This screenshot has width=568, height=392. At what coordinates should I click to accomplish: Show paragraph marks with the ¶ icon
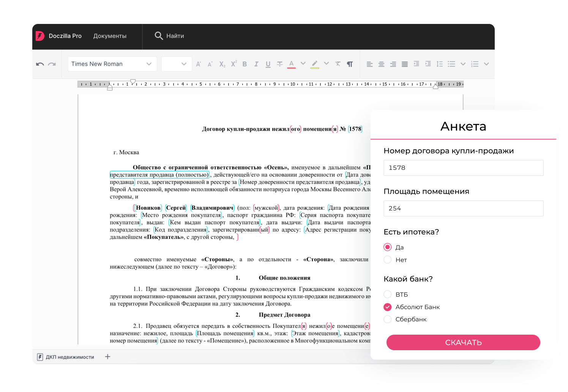350,64
